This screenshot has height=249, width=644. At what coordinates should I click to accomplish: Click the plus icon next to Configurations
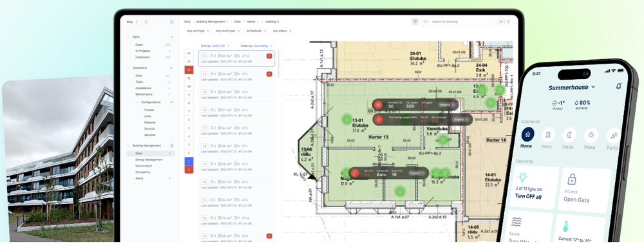(x=172, y=102)
